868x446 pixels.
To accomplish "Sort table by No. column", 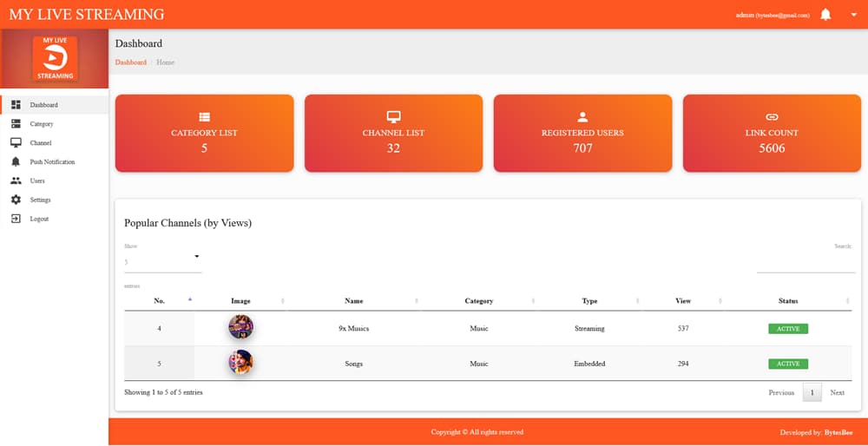I will click(x=159, y=301).
